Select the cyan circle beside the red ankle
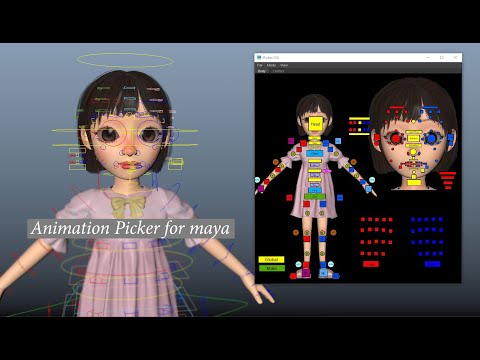Screen dimensions: 480x360 pyautogui.click(x=298, y=264)
